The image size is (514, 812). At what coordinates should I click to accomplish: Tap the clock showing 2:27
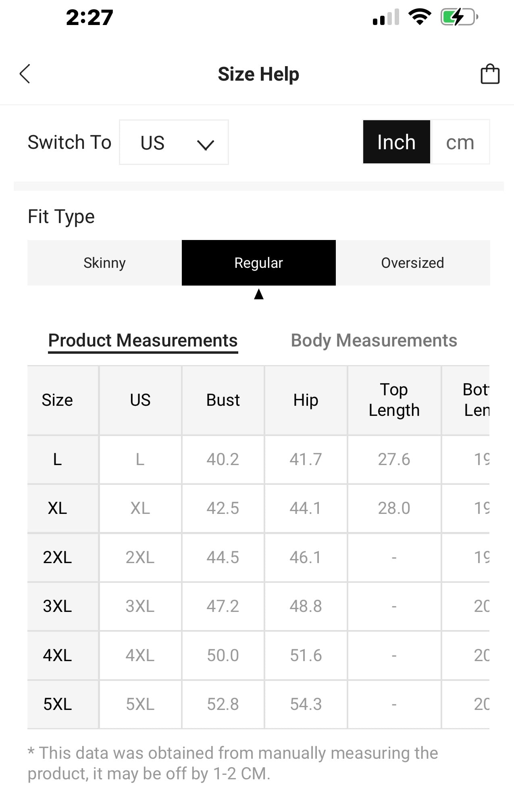[89, 18]
